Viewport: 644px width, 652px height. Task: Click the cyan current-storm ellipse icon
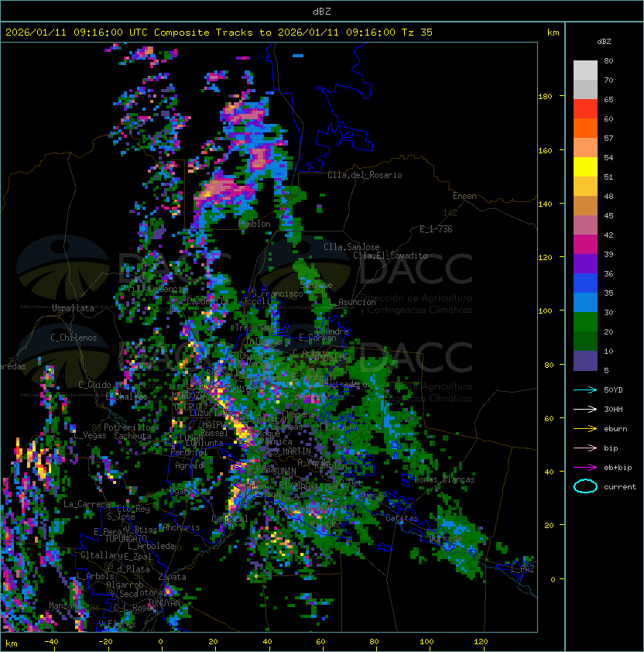click(585, 486)
